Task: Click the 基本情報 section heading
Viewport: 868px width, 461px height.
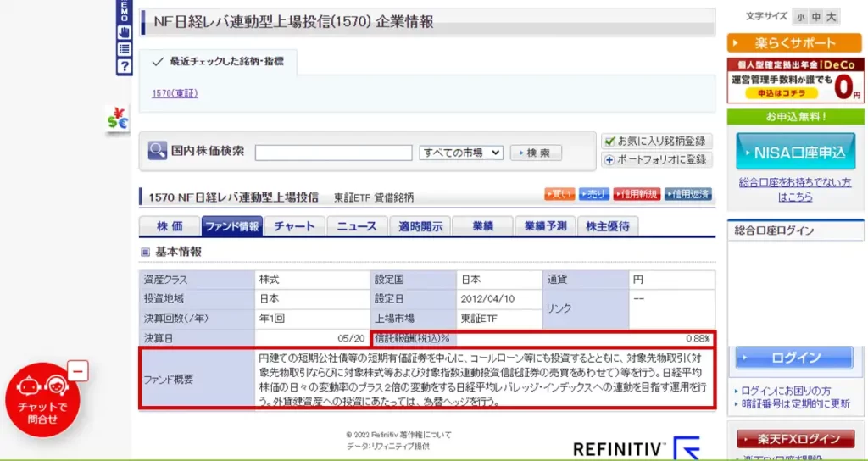Action: (178, 252)
